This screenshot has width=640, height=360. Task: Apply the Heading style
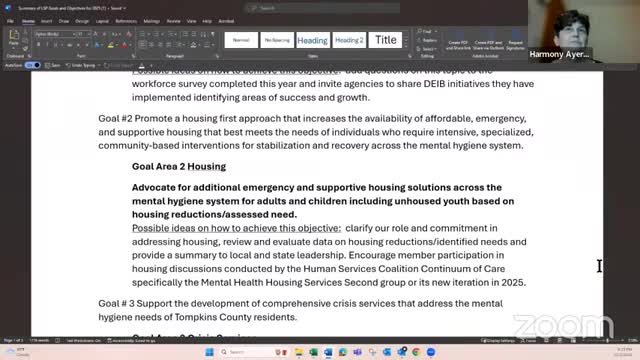tap(313, 40)
